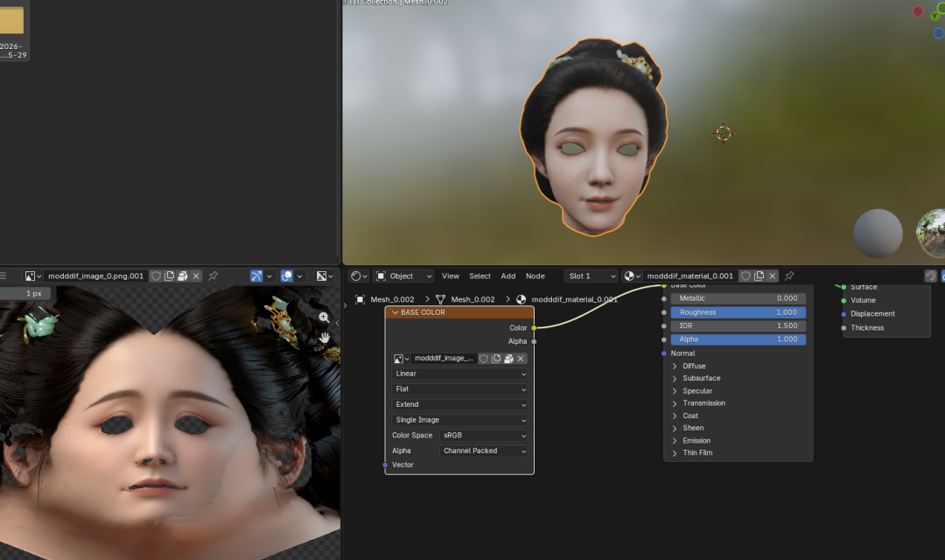Click fake user shield for modddif_material_0.001
The height and width of the screenshot is (560, 945).
(x=745, y=276)
